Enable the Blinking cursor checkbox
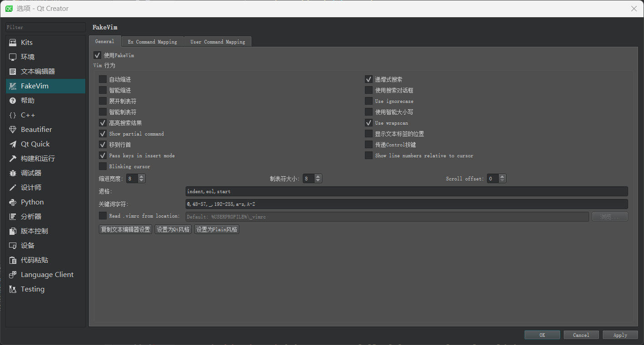644x345 pixels. (x=103, y=166)
